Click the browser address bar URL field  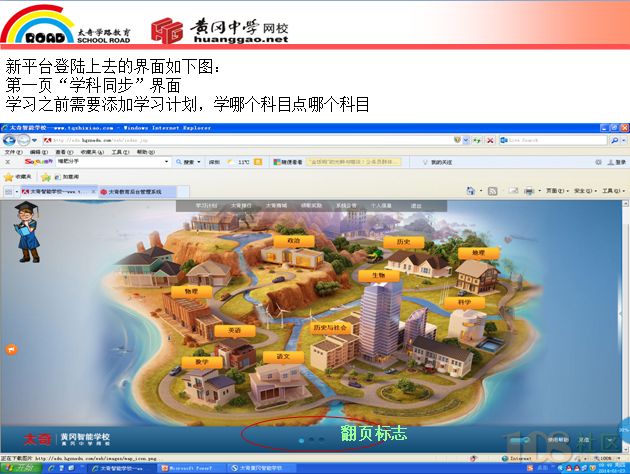pyautogui.click(x=248, y=140)
